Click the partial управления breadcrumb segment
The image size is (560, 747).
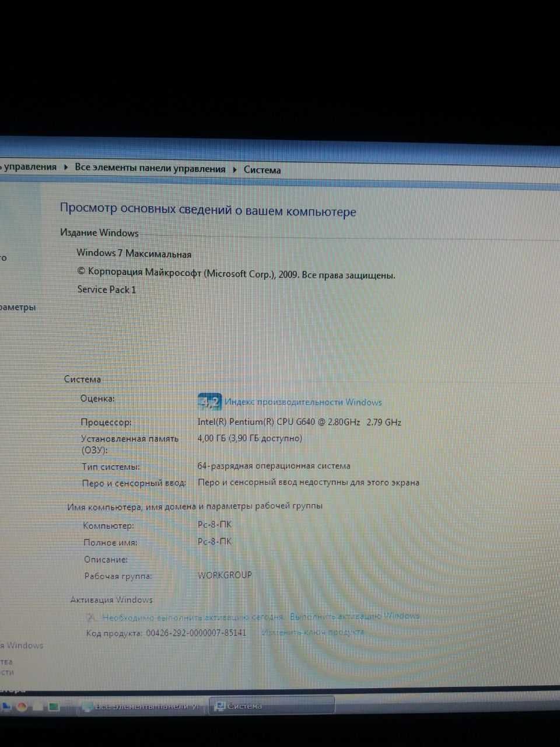29,167
